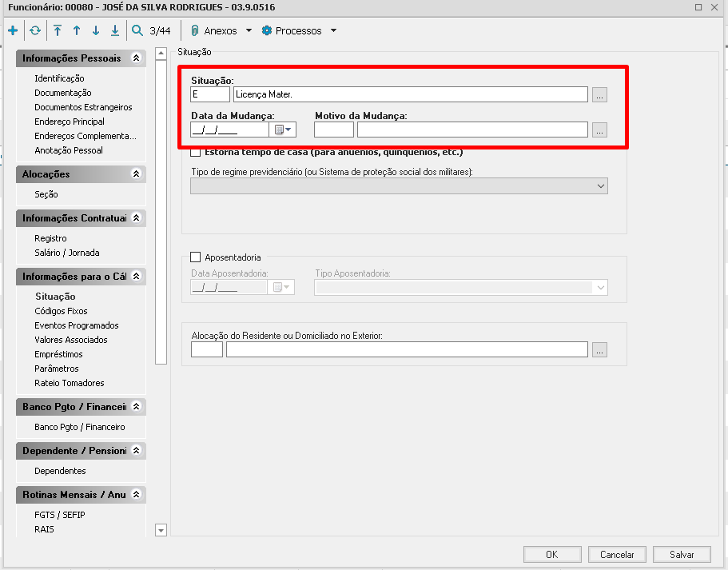This screenshot has height=570, width=728.
Task: Click the Anexos paperclip icon
Action: tap(195, 30)
